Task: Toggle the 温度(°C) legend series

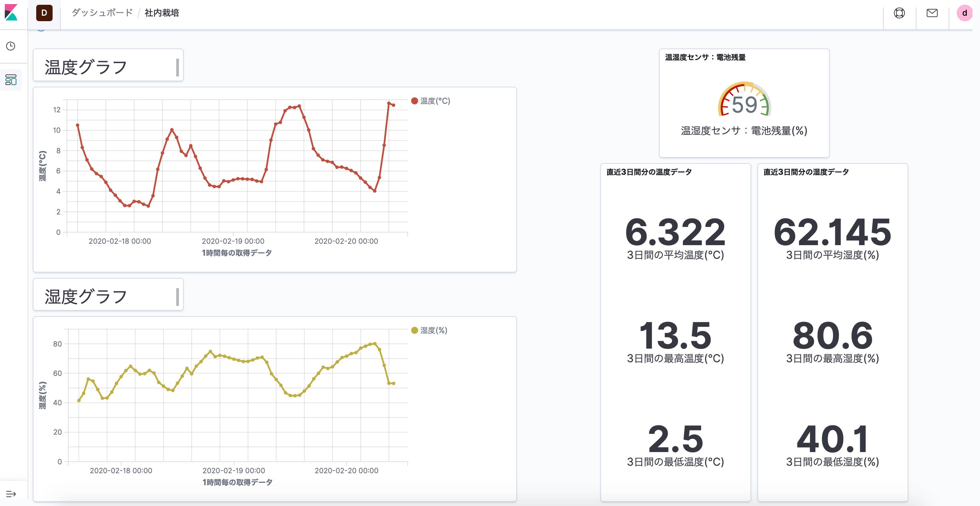Action: [x=435, y=101]
